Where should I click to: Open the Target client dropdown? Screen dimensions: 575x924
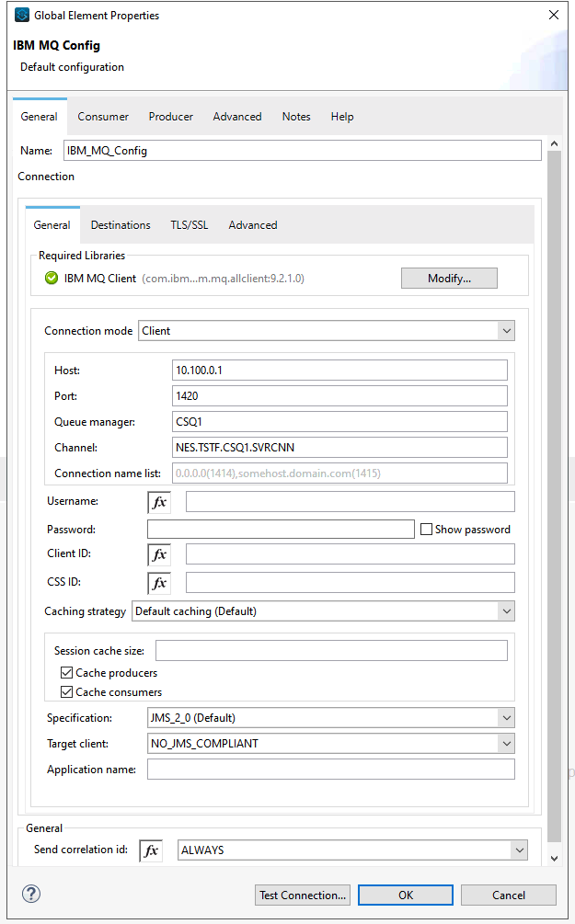[x=331, y=744]
